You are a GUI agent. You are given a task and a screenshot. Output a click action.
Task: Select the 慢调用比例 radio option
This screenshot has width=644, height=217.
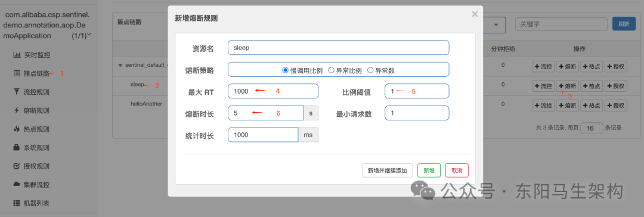(286, 70)
